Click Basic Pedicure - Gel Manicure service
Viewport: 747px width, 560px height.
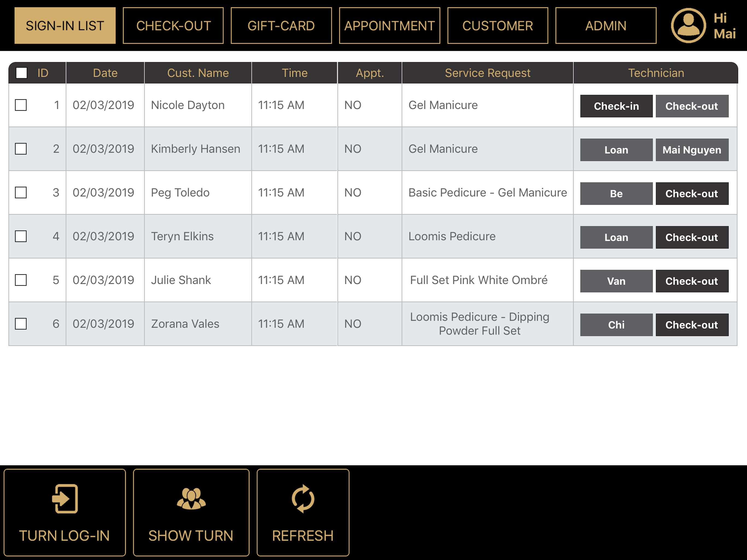click(488, 192)
